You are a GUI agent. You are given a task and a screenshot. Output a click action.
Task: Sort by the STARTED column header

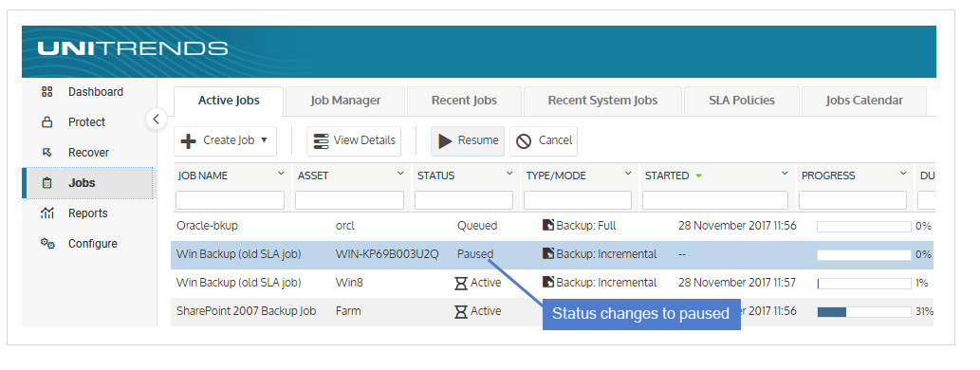(667, 176)
